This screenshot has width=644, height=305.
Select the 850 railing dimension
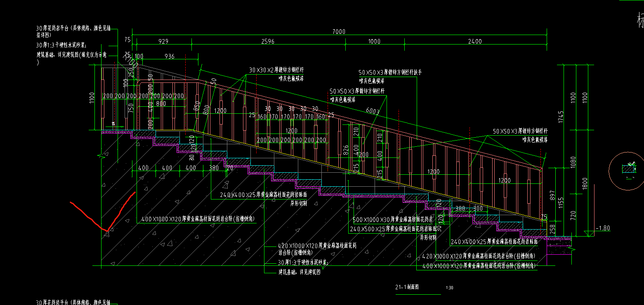click(x=198, y=106)
